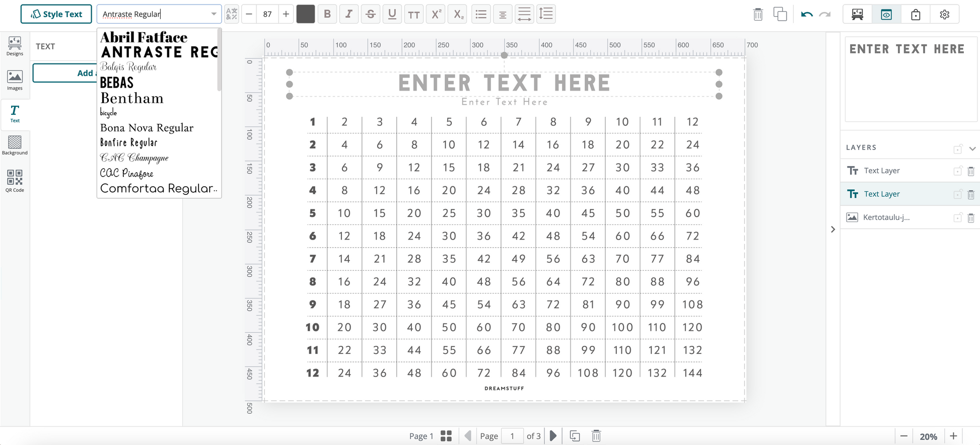Viewport: 980px width, 445px height.
Task: Click the presentation preview icon
Action: 858,14
